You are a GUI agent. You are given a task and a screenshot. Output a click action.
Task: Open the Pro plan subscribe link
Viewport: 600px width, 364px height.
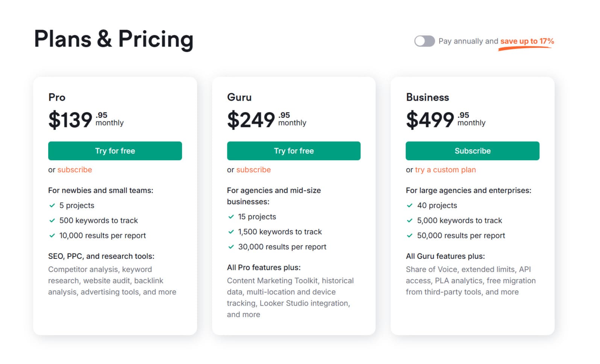pos(74,170)
